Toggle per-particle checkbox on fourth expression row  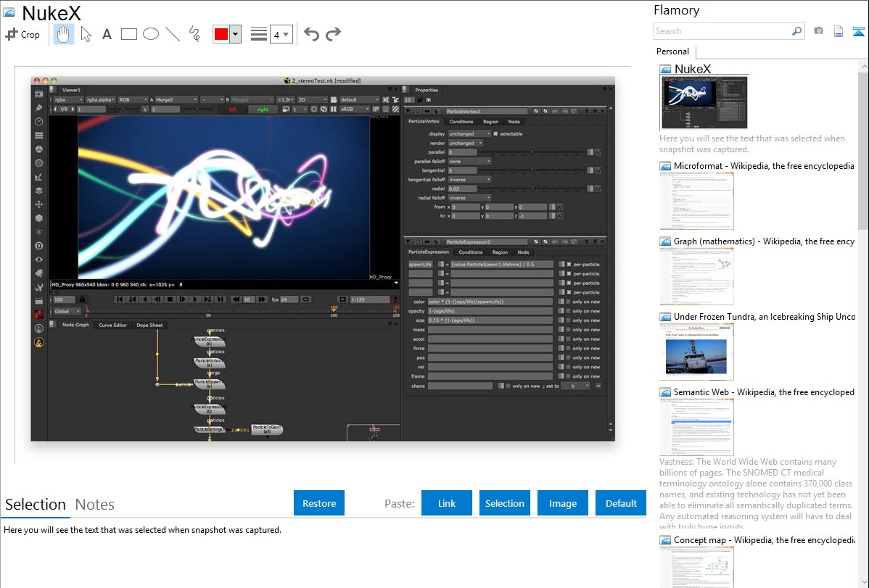pos(569,292)
